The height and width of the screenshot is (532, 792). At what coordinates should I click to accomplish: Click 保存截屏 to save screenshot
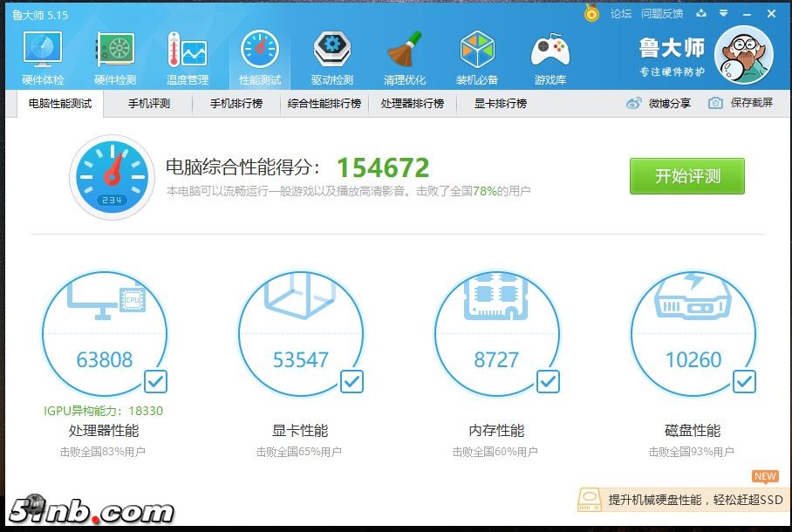tap(741, 103)
